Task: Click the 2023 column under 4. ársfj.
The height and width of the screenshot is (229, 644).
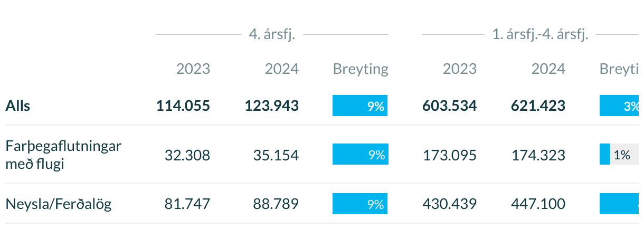Action: click(x=193, y=69)
